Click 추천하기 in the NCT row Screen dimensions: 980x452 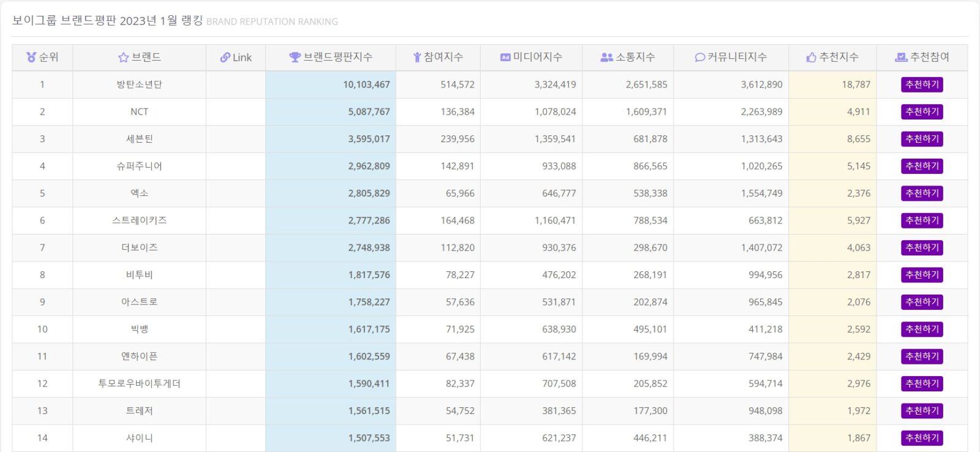922,111
